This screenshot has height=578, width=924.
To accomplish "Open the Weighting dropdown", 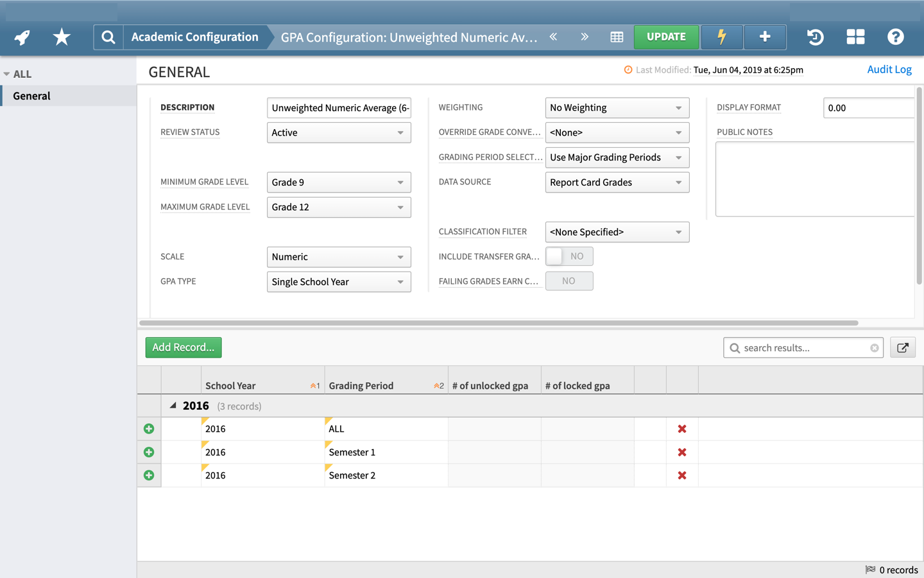I will [617, 108].
